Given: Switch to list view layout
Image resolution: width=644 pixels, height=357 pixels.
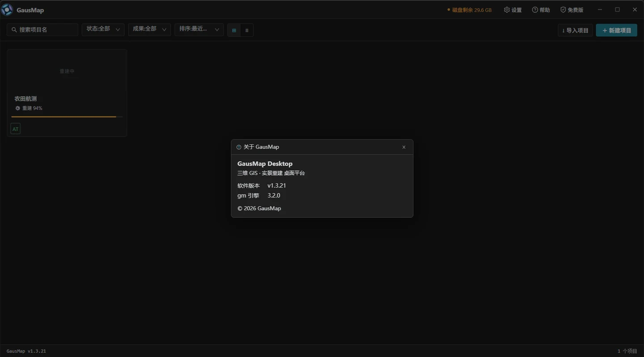Looking at the screenshot, I should point(247,30).
